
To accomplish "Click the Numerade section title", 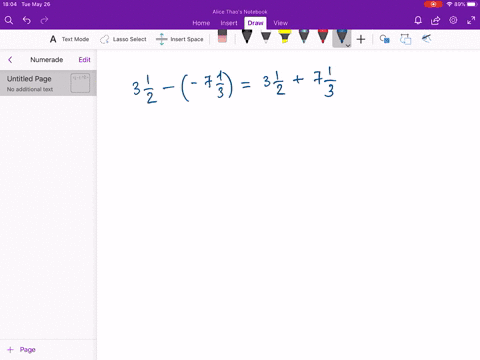I will click(47, 60).
